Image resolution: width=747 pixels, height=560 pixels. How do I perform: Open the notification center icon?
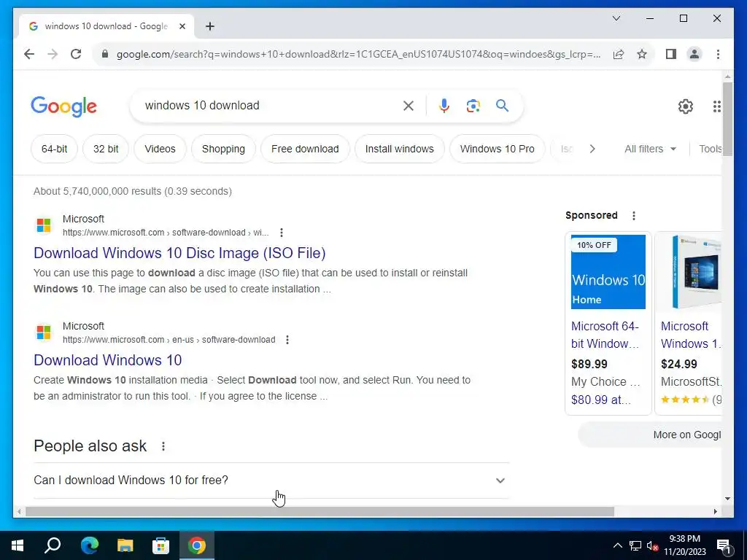tap(724, 546)
